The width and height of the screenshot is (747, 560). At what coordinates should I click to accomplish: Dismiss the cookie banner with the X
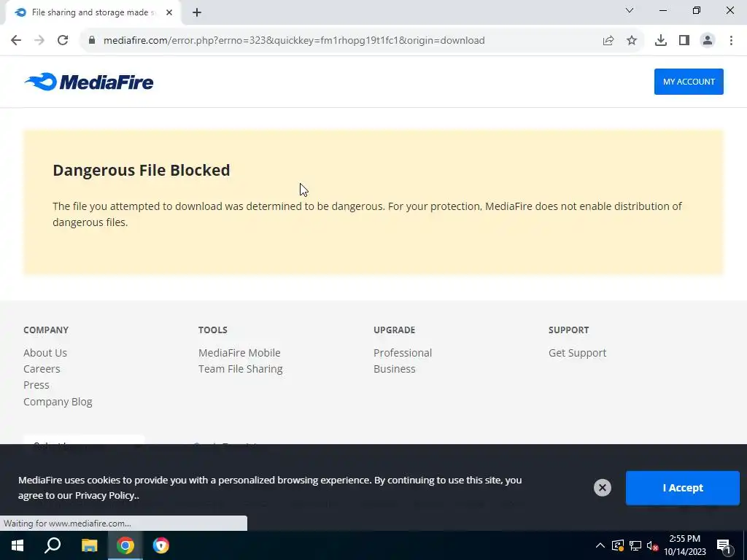602,488
